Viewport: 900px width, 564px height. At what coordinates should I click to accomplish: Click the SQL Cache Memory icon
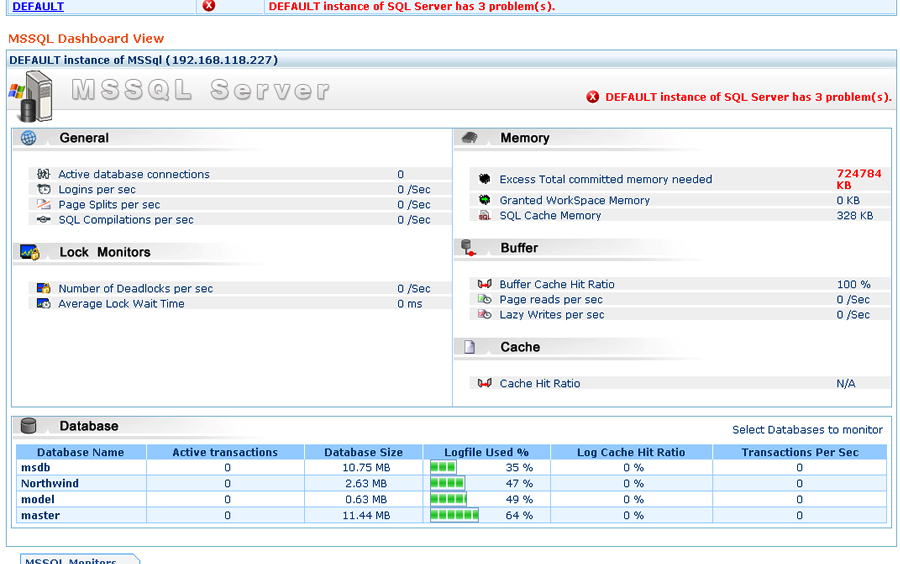pyautogui.click(x=484, y=216)
